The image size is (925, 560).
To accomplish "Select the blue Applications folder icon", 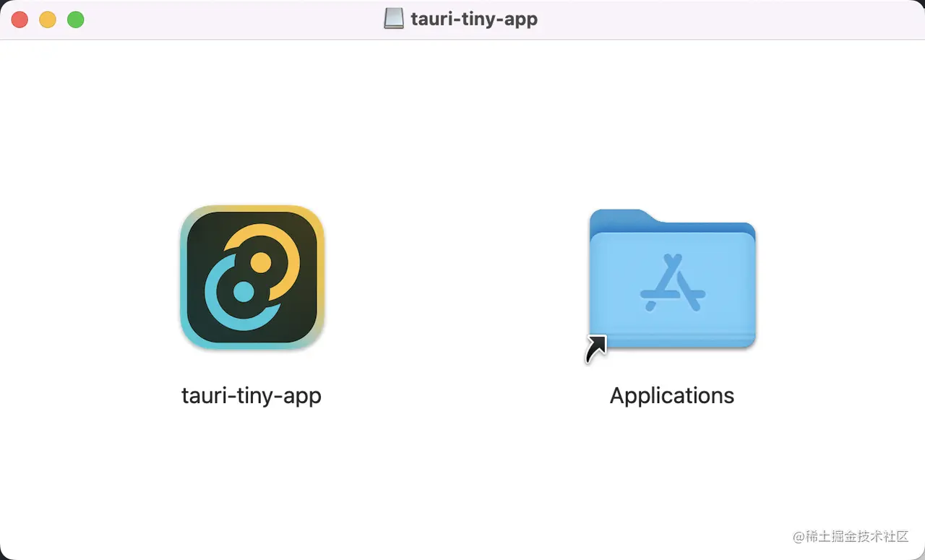I will [x=672, y=279].
